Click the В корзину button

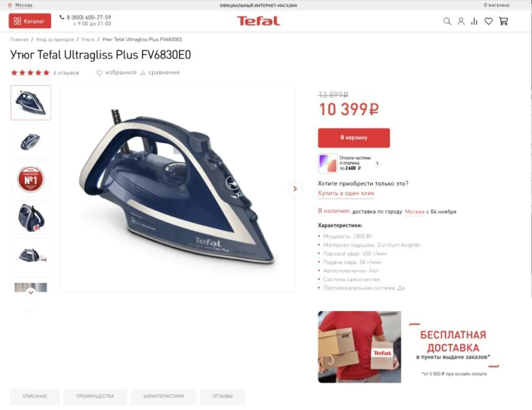coord(354,138)
